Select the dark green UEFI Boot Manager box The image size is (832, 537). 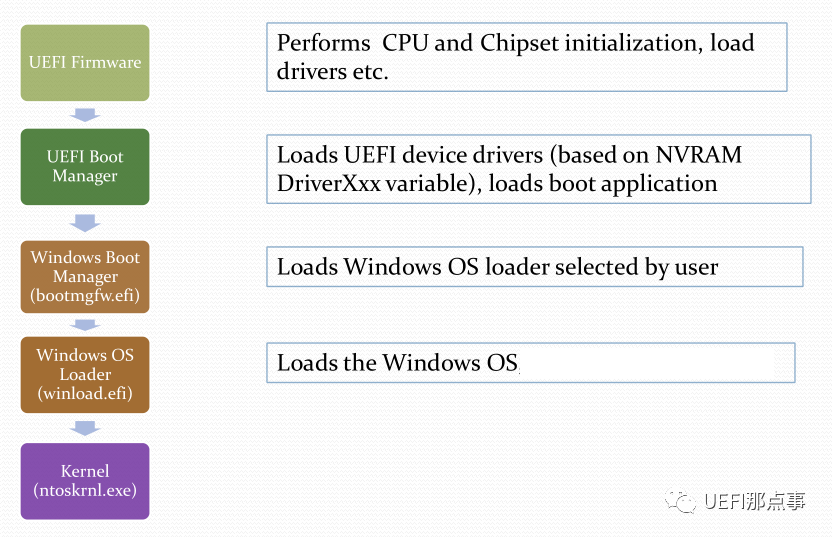click(85, 166)
